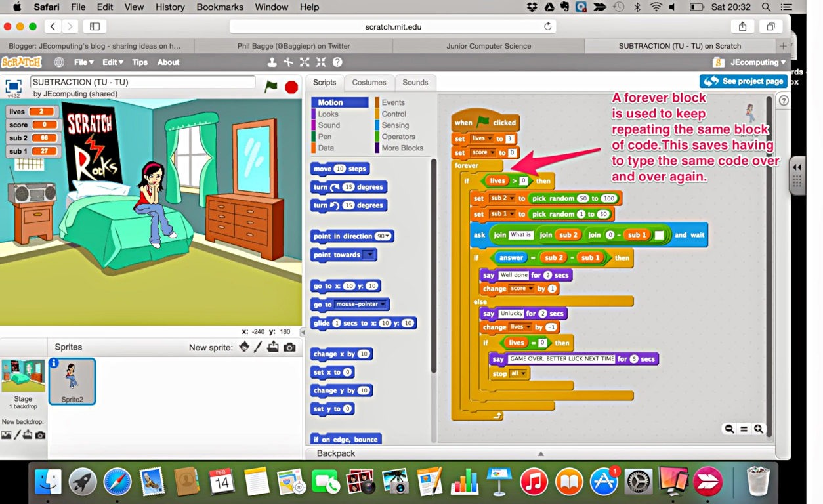Open point towards target dropdown
The width and height of the screenshot is (823, 504).
pyautogui.click(x=369, y=255)
